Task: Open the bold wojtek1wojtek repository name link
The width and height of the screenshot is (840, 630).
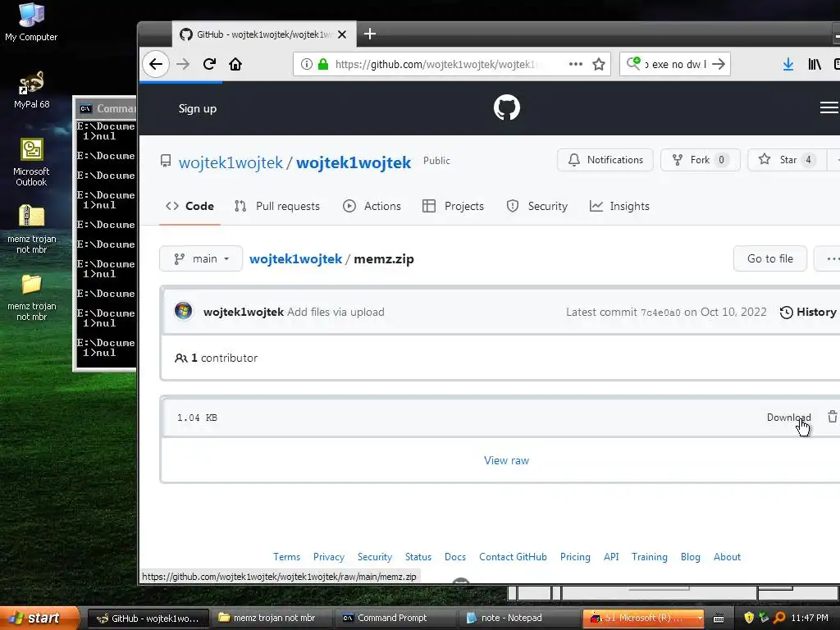Action: pyautogui.click(x=354, y=162)
